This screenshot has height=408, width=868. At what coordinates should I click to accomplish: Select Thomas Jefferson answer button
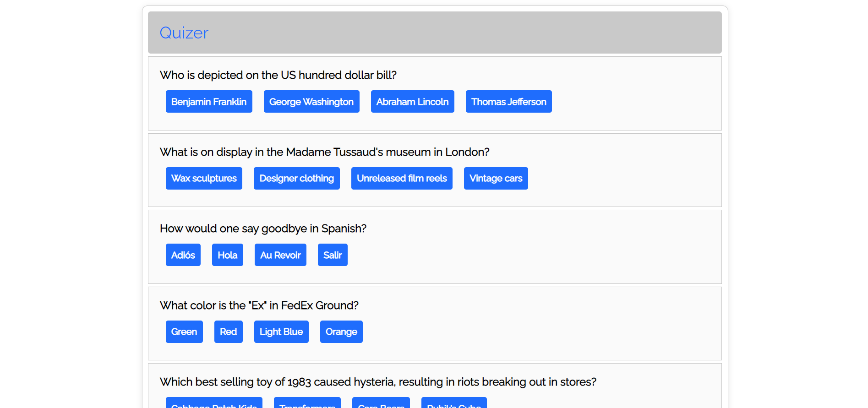tap(509, 102)
